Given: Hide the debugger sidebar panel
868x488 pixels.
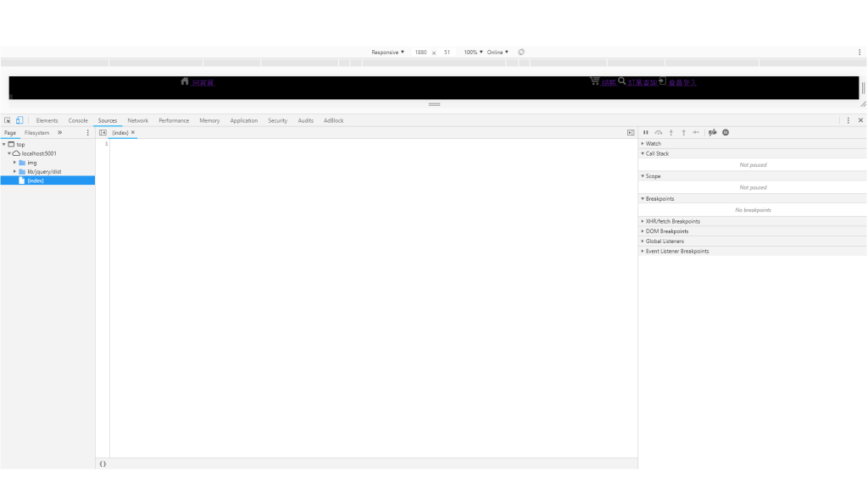Looking at the screenshot, I should tap(631, 133).
